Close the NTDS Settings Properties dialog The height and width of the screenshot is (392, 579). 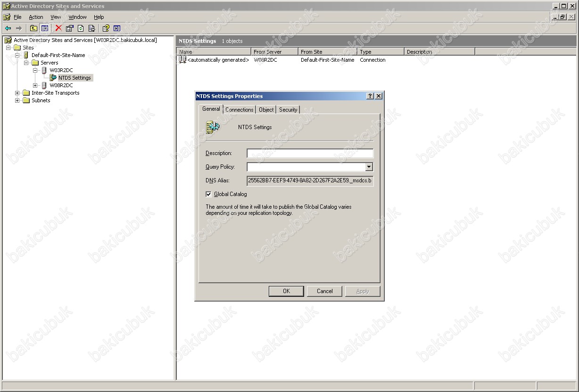378,96
